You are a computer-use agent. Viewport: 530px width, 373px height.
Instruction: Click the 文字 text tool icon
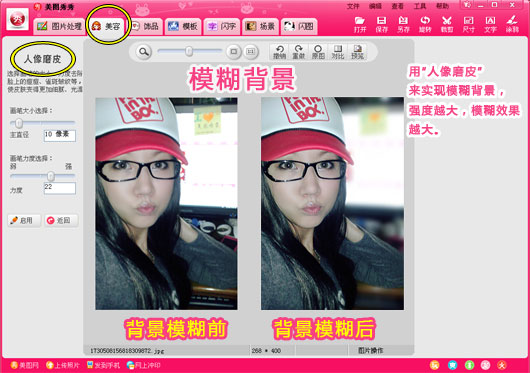[490, 24]
